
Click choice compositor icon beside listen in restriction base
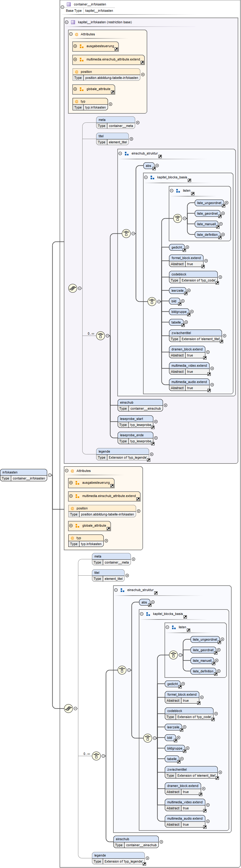pyautogui.click(x=177, y=218)
